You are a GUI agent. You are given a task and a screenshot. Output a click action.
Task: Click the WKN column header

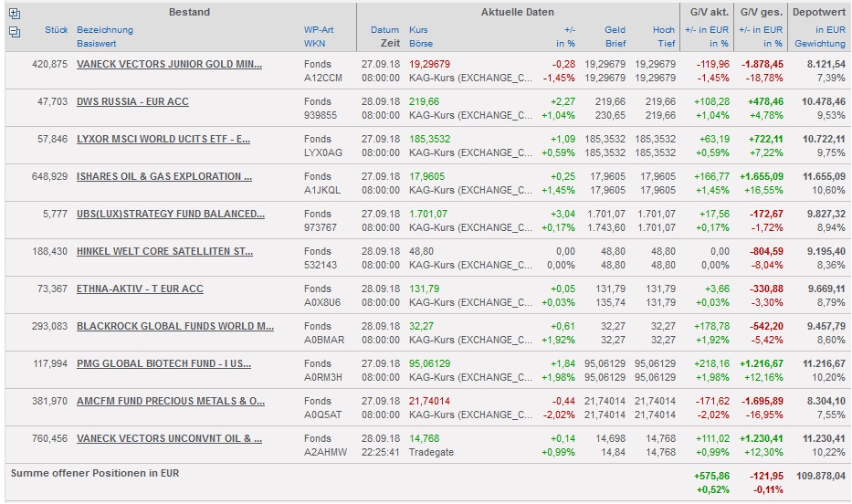pos(314,43)
